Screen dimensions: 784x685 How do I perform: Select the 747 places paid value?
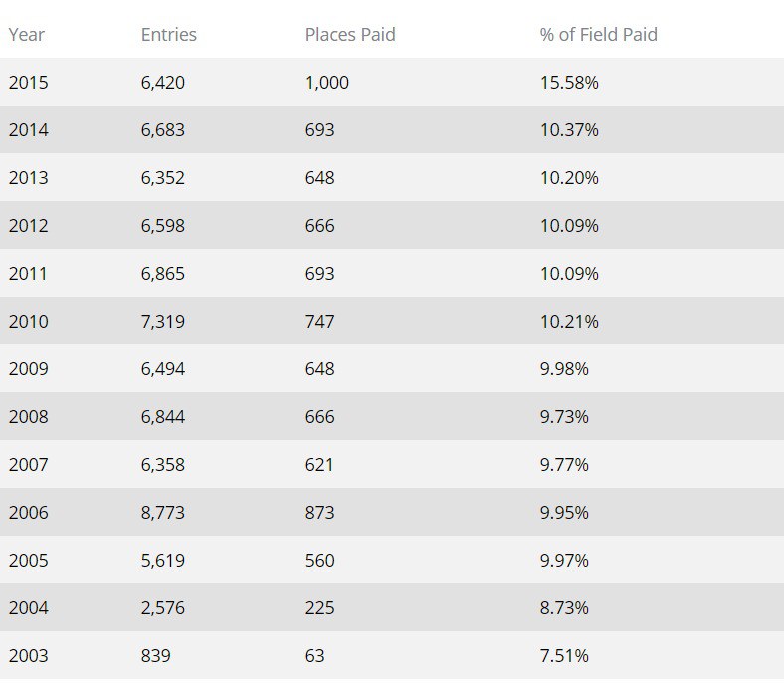[x=320, y=322]
